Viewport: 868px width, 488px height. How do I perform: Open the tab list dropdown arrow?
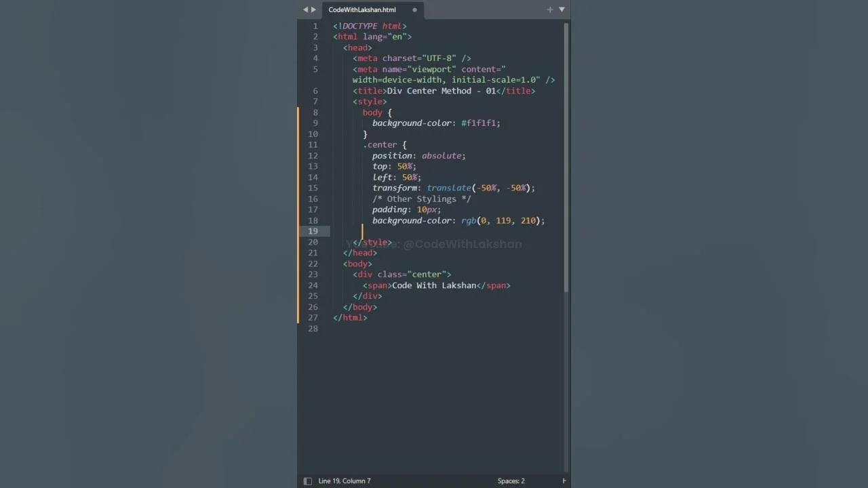pyautogui.click(x=561, y=9)
